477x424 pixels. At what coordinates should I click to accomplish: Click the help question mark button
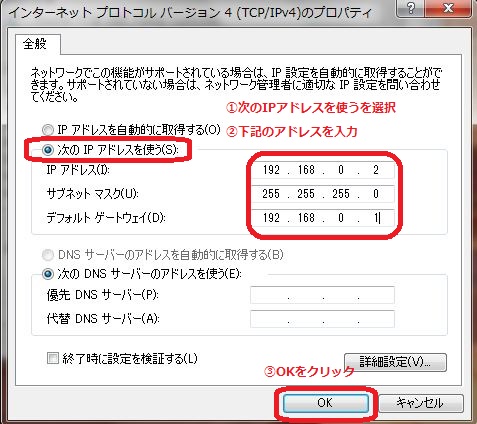(x=411, y=8)
